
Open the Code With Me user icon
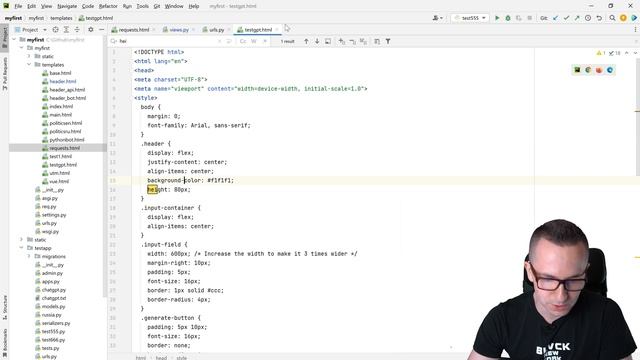point(437,18)
